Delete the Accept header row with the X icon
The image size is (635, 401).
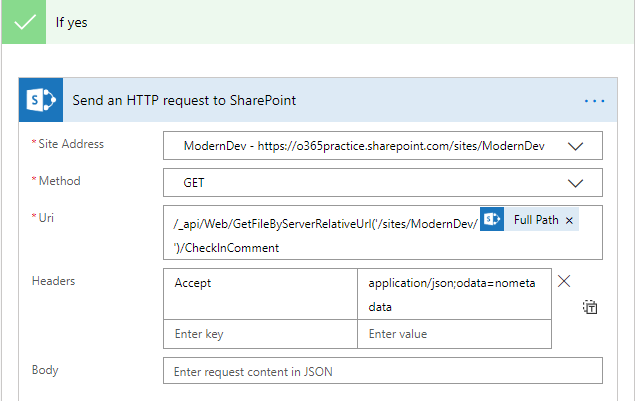[x=564, y=282]
